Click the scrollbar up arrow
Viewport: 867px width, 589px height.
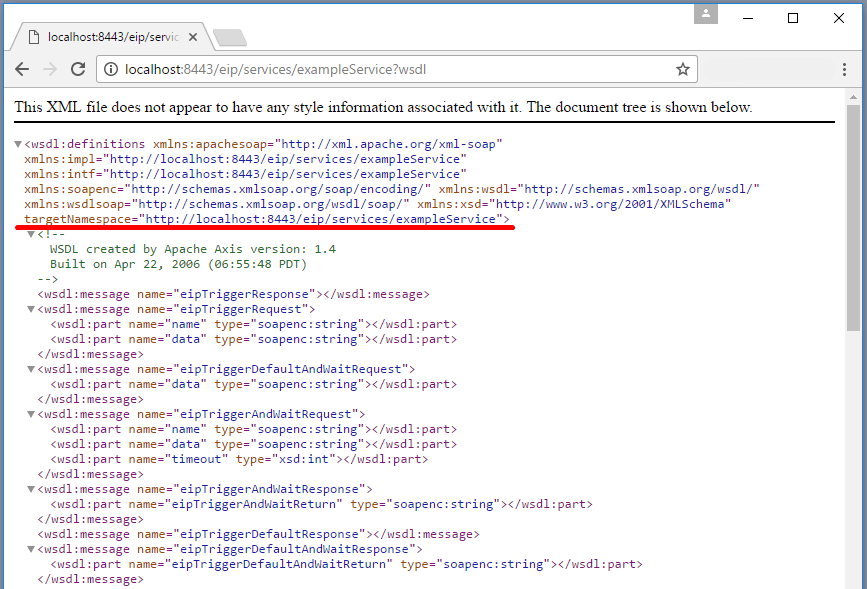[853, 97]
